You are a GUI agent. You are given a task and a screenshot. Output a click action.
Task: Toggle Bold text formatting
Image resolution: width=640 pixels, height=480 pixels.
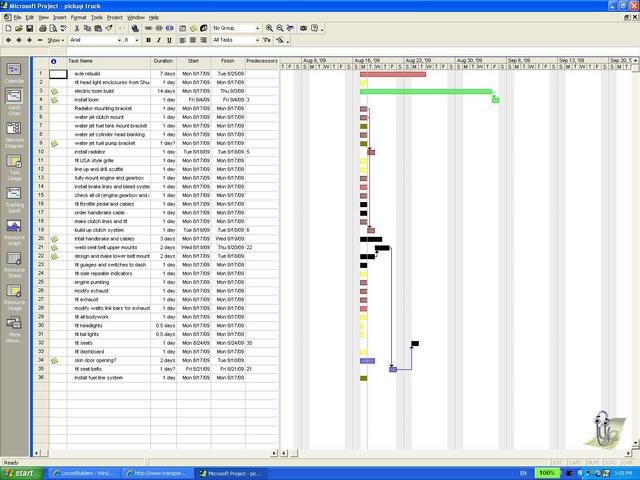148,40
